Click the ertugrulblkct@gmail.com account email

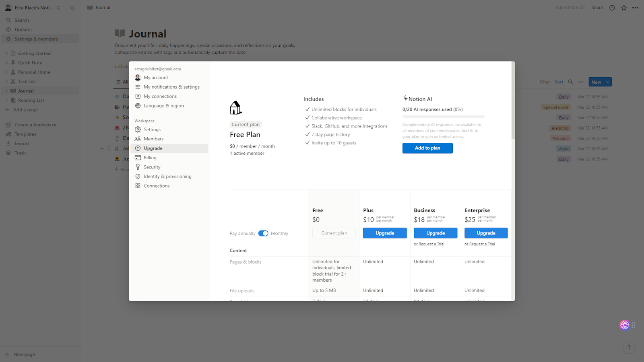coord(158,69)
